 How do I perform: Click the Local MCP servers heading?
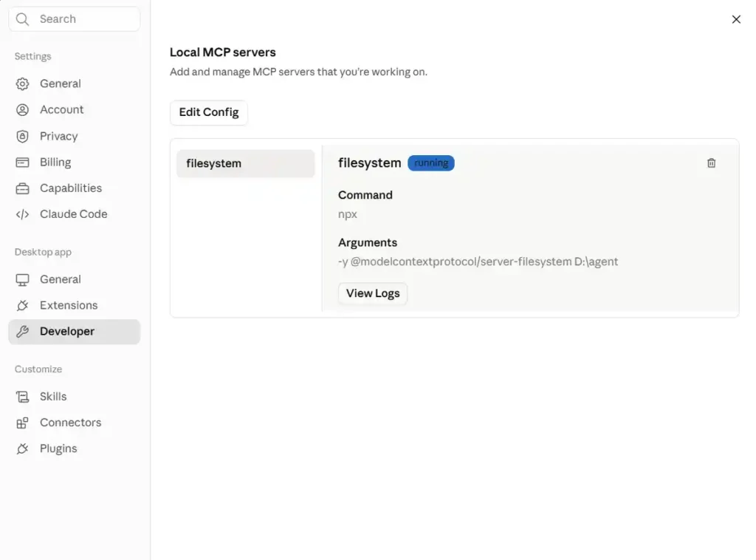coord(223,52)
